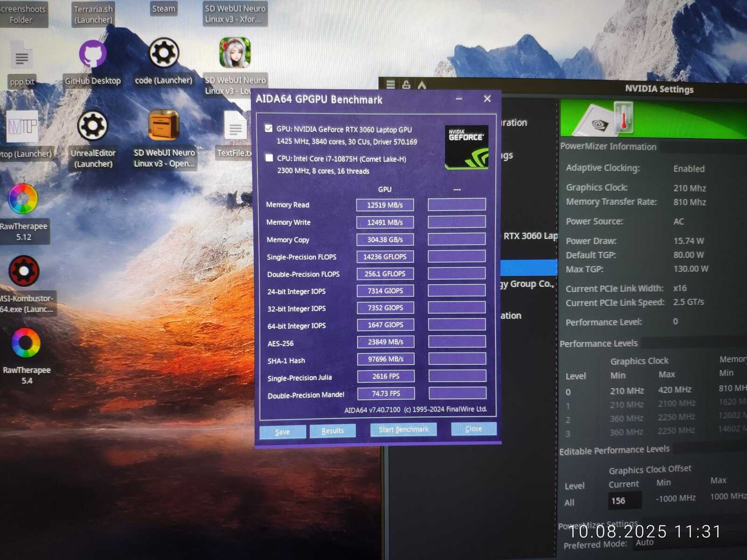Image resolution: width=747 pixels, height=560 pixels.
Task: Click the offset minimum '-1000 MHz' value
Action: coord(676,498)
